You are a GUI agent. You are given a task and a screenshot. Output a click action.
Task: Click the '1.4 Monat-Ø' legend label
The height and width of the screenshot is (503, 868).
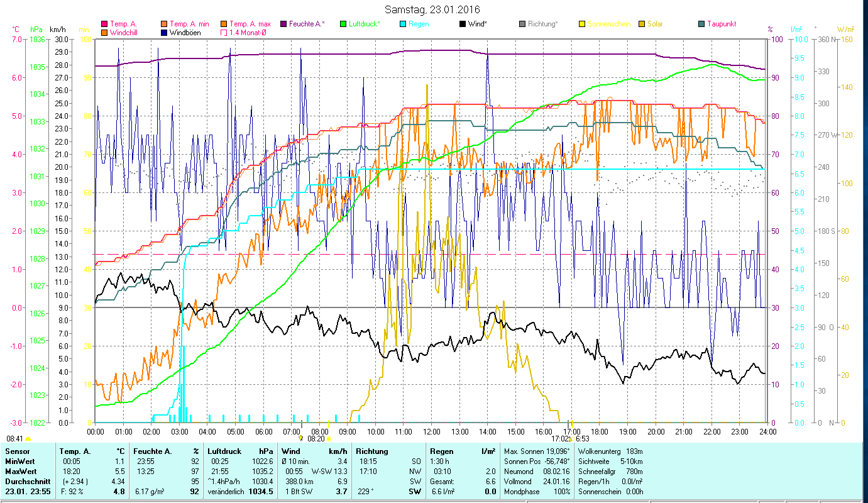point(248,32)
